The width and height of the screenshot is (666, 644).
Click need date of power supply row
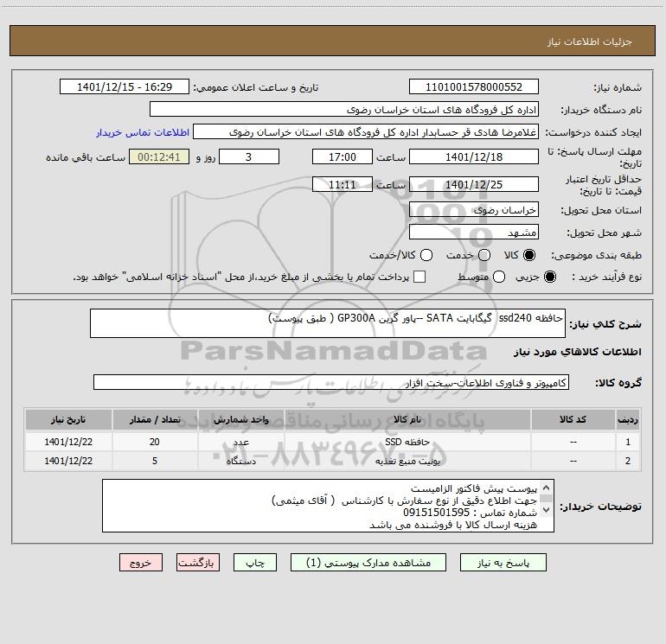click(x=68, y=461)
